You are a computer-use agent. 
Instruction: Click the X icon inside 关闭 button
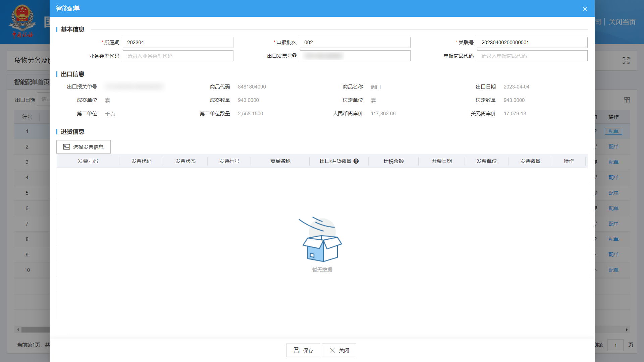(x=332, y=350)
